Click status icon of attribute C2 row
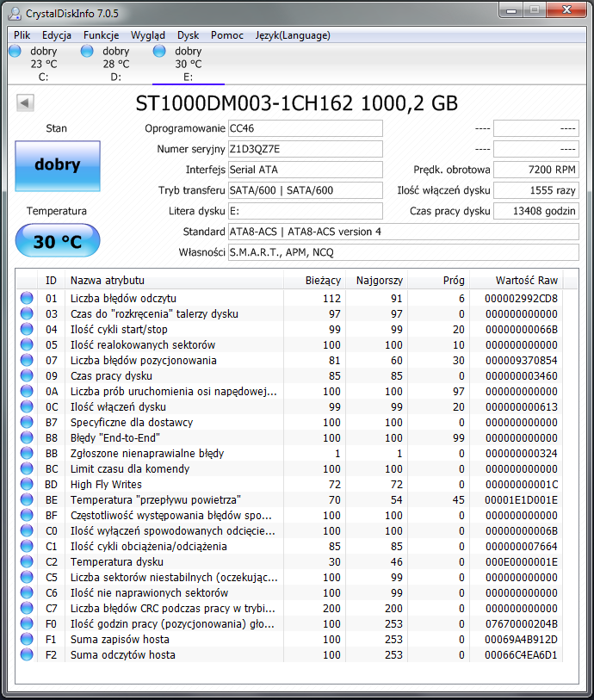 click(x=27, y=562)
